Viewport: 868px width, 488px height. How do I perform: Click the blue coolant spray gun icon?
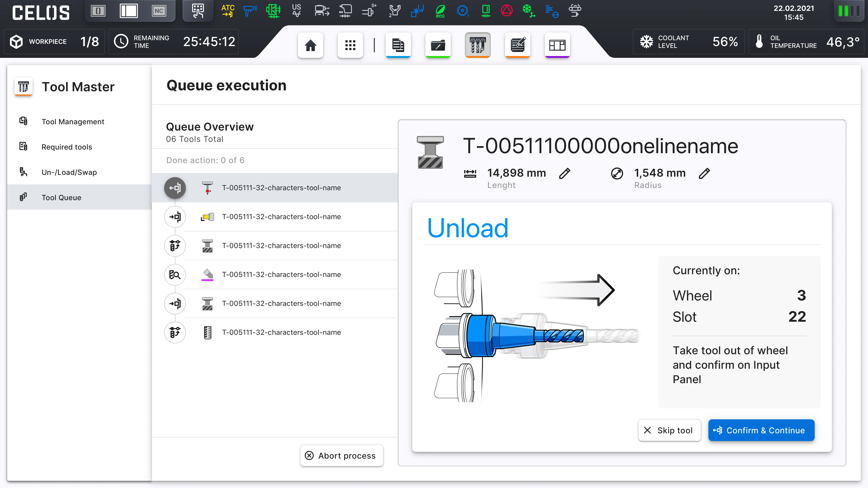point(250,11)
